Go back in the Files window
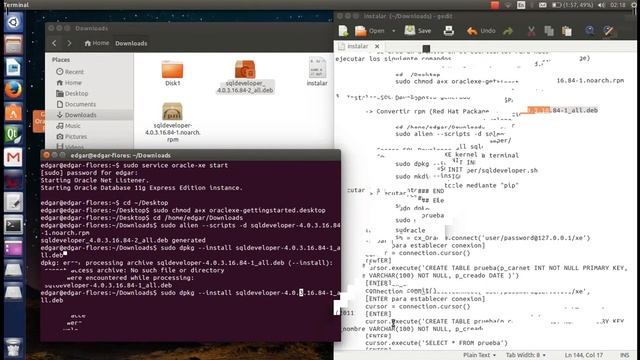This screenshot has width=640, height=360. [x=54, y=43]
